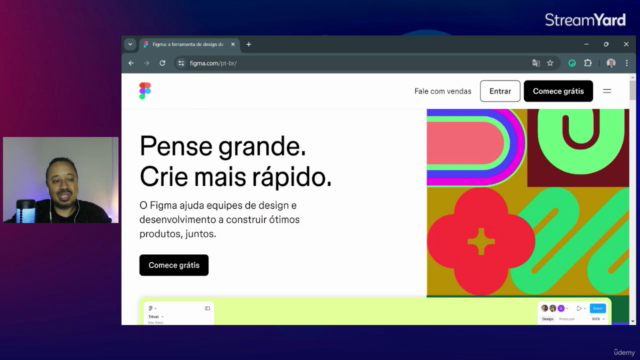
Task: Click the Pense grande headline text
Action: [223, 146]
